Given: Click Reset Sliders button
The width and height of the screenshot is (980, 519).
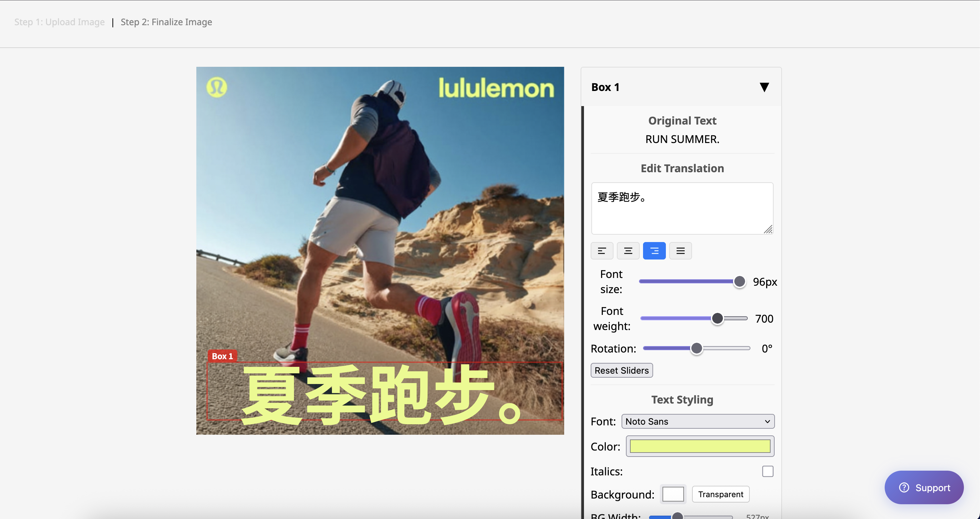Looking at the screenshot, I should pyautogui.click(x=622, y=370).
